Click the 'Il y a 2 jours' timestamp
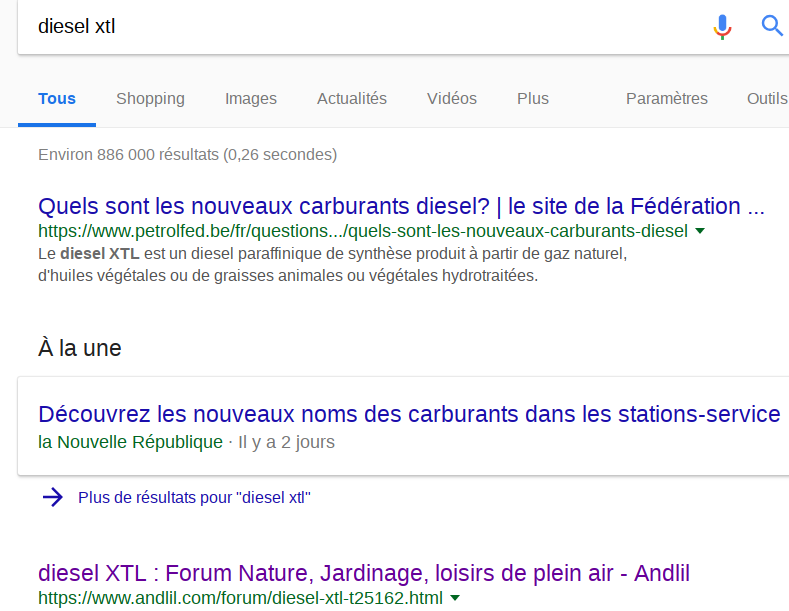 [286, 442]
